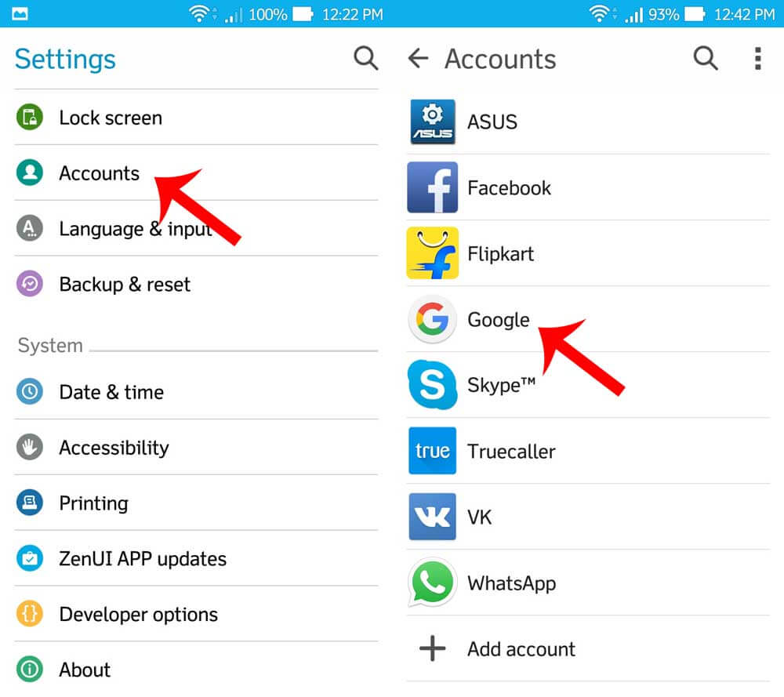Tap the search icon in Accounts header
Screen dimensions: 784x697
(x=706, y=58)
